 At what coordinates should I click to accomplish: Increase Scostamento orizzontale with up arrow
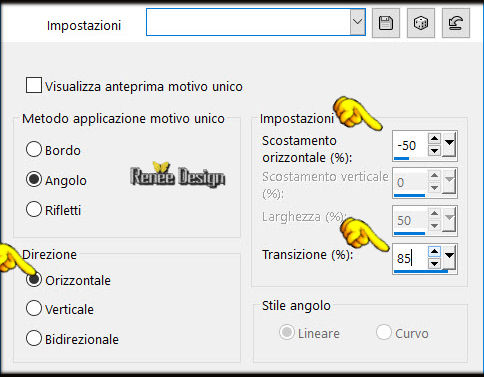point(434,139)
